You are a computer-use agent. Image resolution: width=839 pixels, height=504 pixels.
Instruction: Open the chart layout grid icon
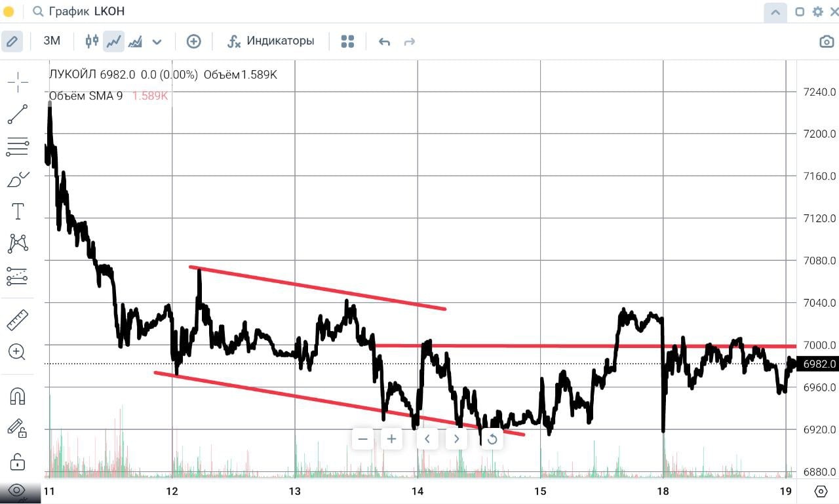coord(347,41)
